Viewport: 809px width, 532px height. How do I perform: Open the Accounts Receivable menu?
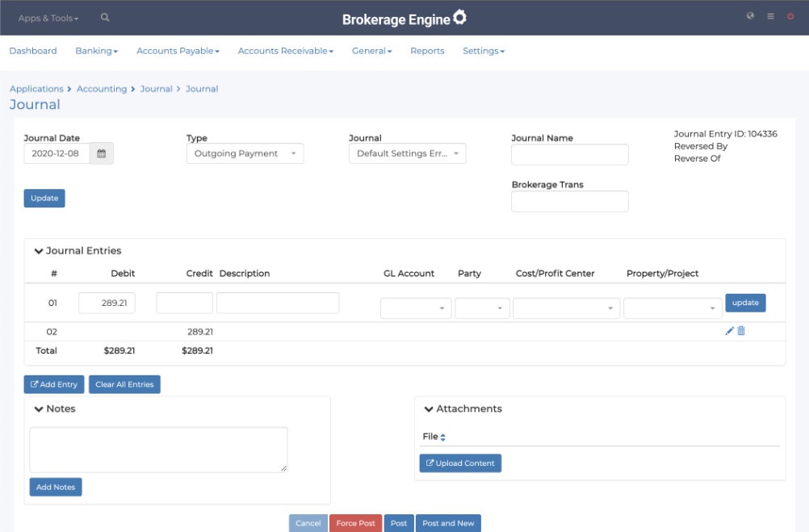click(286, 51)
